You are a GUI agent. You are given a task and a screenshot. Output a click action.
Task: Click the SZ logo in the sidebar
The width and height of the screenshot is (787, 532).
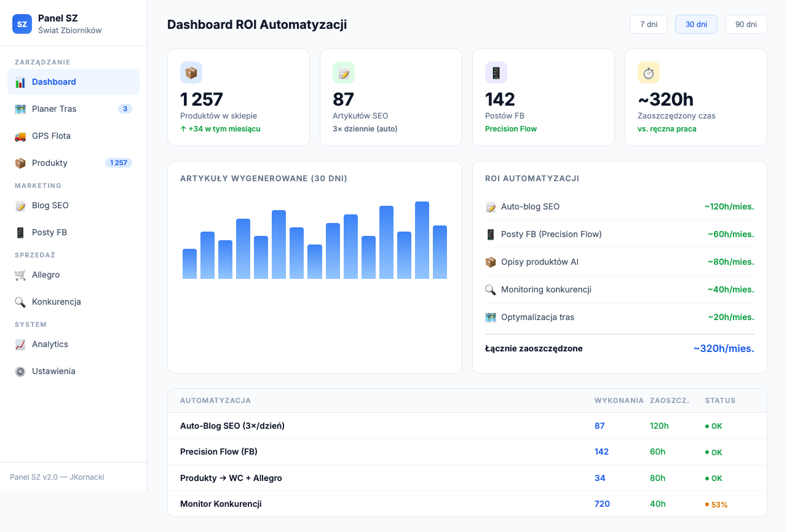(22, 24)
